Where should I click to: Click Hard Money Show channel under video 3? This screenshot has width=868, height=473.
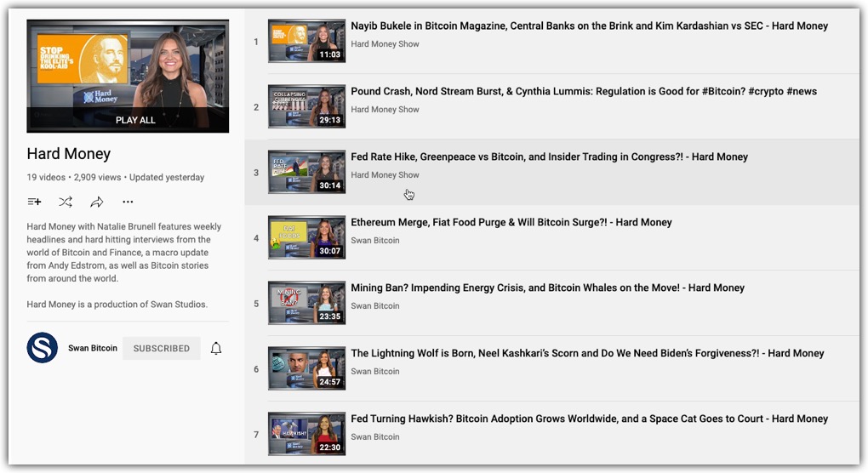coord(385,174)
